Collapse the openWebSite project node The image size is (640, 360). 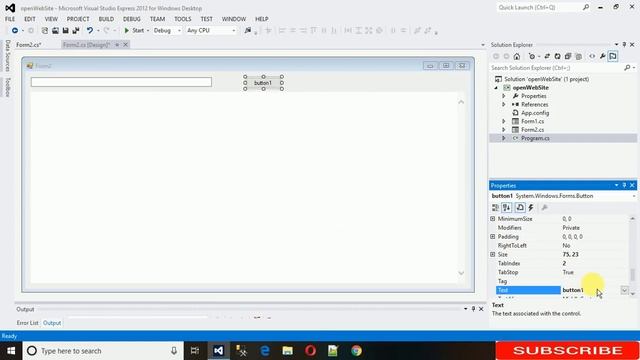(x=496, y=88)
